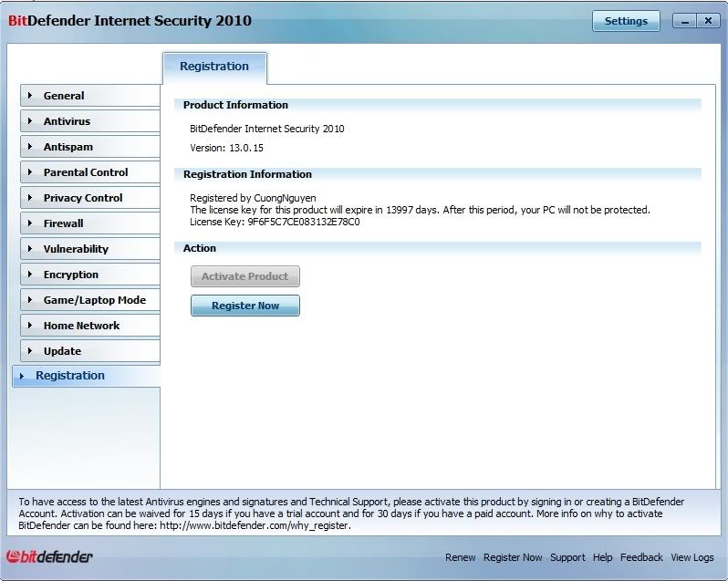
Task: Expand the General section arrow
Action: (x=30, y=96)
